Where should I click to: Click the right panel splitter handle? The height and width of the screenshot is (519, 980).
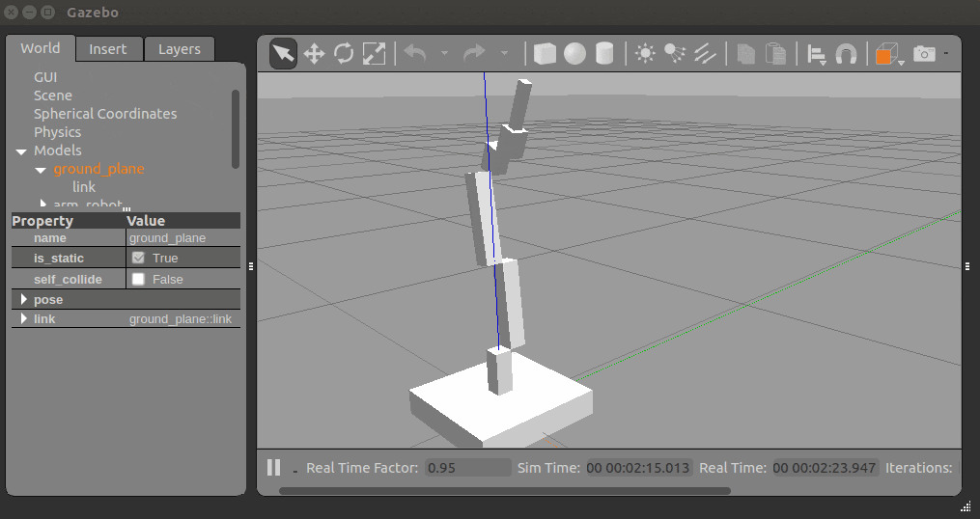tap(967, 266)
